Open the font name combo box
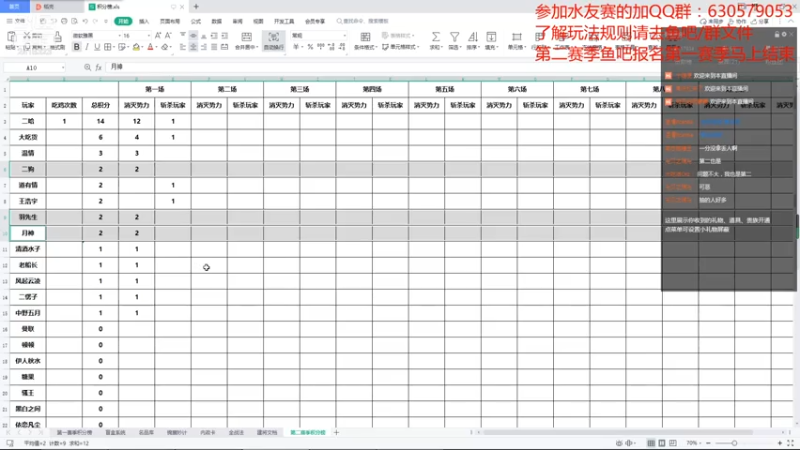 pyautogui.click(x=96, y=36)
